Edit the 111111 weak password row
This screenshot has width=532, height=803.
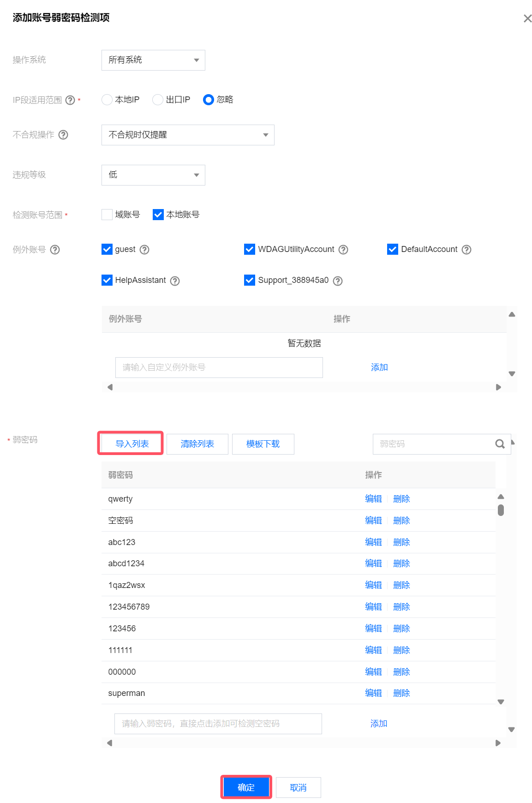(x=373, y=650)
